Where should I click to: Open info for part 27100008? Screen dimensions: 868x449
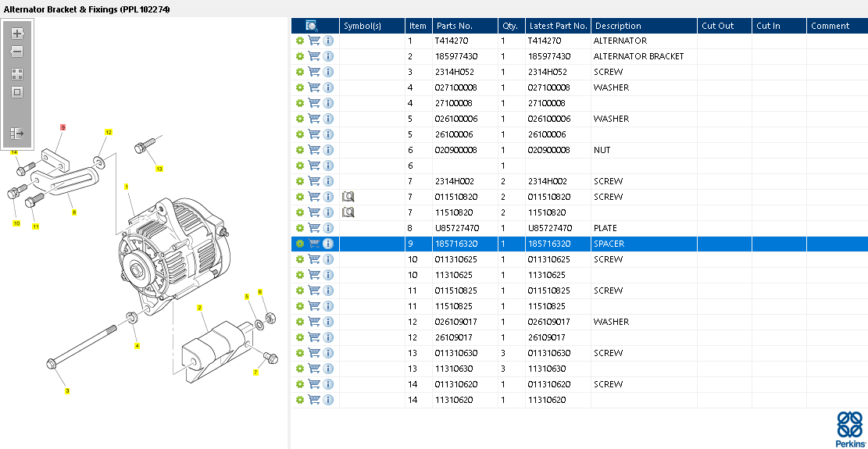[328, 103]
